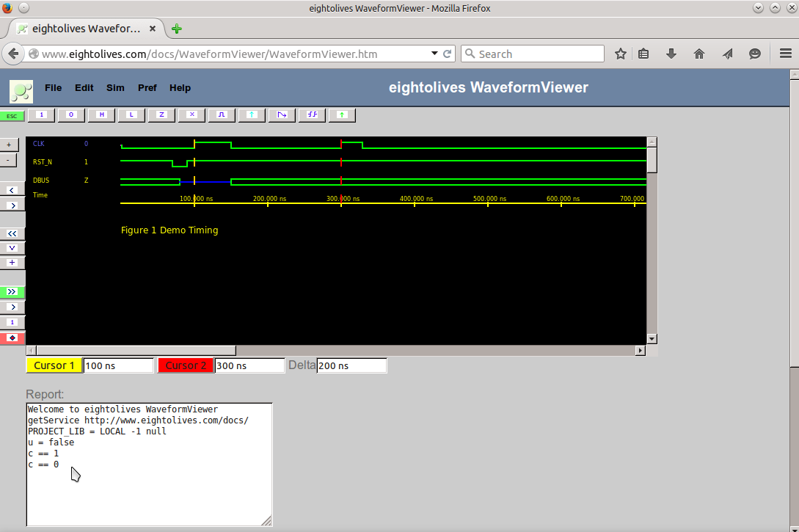Select the double-edge transition tool
This screenshot has height=532, width=799.
tap(312, 114)
